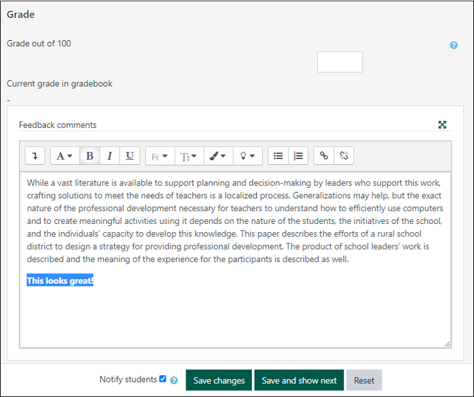
Task: Insert a link in the editor
Action: click(x=324, y=156)
